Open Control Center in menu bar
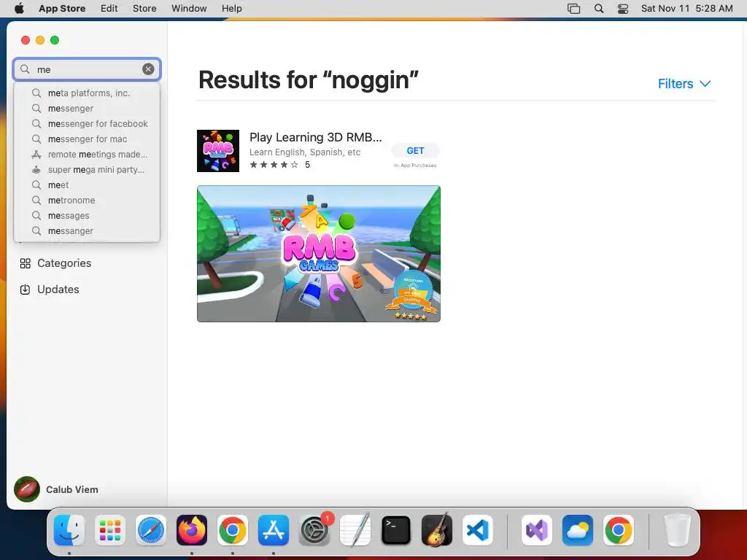This screenshot has height=560, width=747. [623, 9]
